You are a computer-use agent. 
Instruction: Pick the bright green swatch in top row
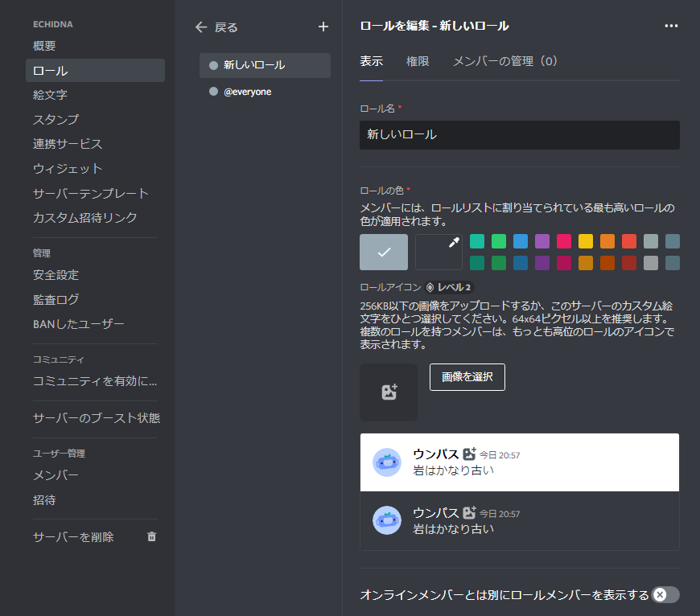[x=499, y=241]
